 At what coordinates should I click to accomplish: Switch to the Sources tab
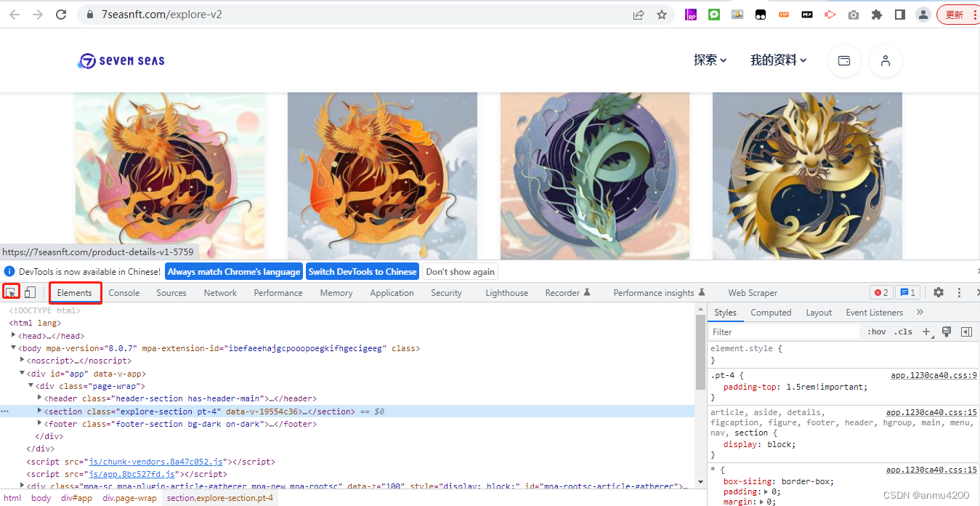[171, 292]
